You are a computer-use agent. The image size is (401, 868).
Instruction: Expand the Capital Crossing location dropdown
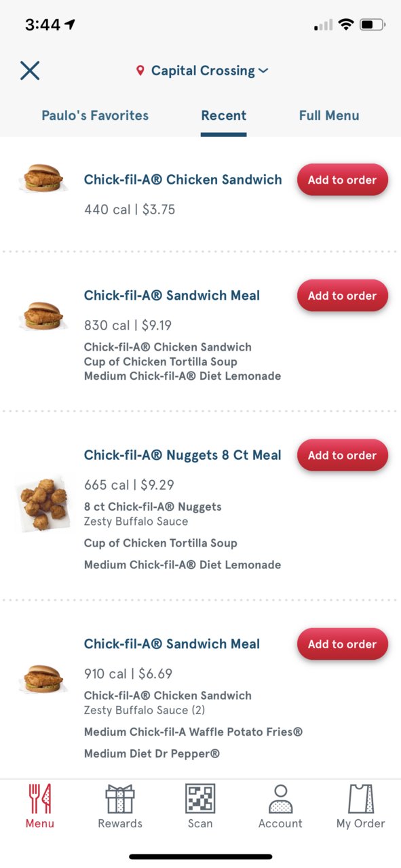tap(203, 71)
